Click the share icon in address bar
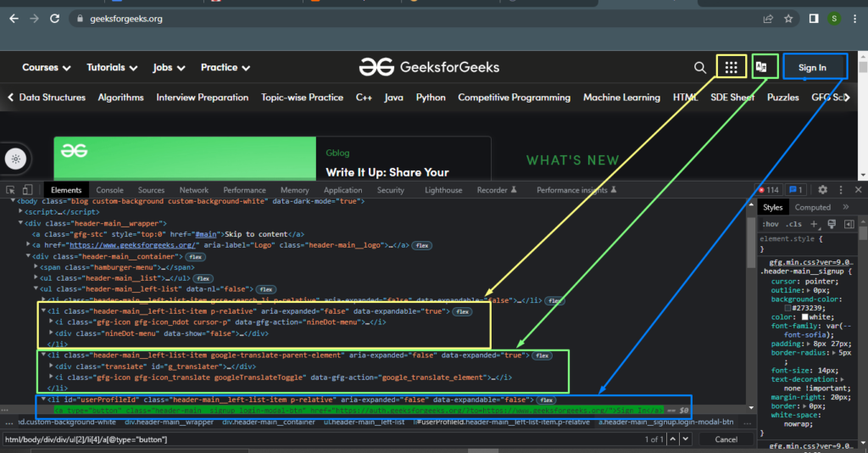The height and width of the screenshot is (453, 868). pyautogui.click(x=768, y=18)
